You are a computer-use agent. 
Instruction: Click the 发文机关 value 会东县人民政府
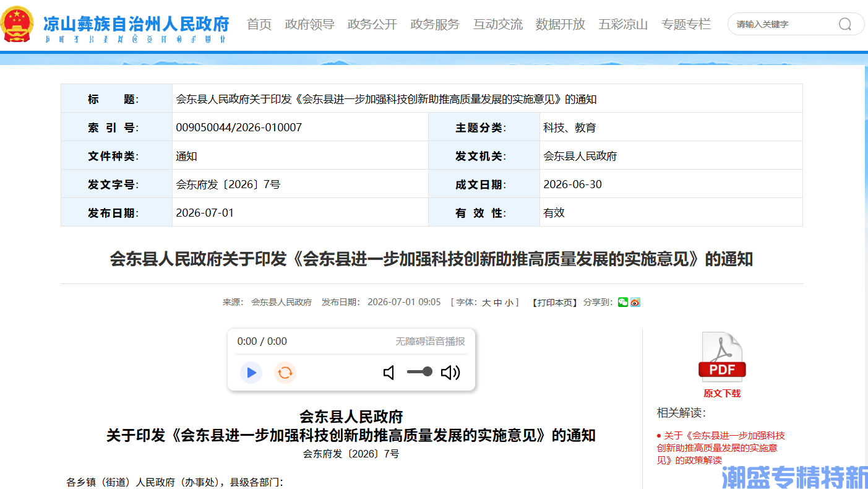tap(580, 156)
